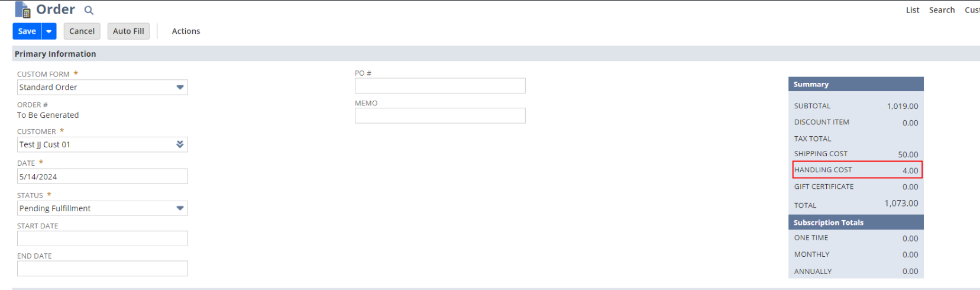Click the PO # text field
This screenshot has height=290, width=980.
[439, 86]
